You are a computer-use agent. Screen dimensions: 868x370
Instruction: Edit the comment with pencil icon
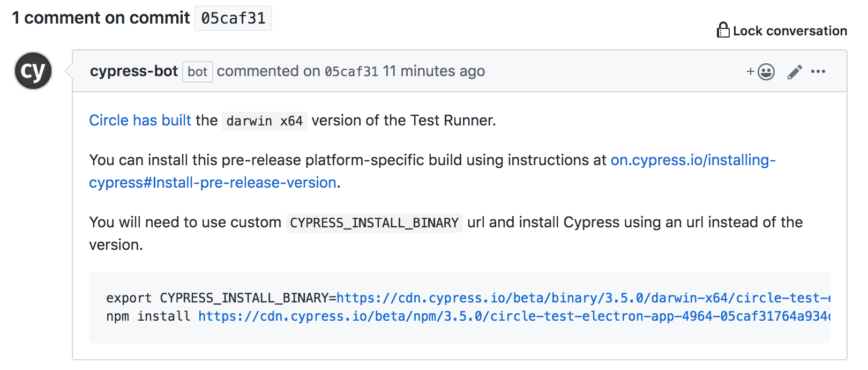pos(795,72)
